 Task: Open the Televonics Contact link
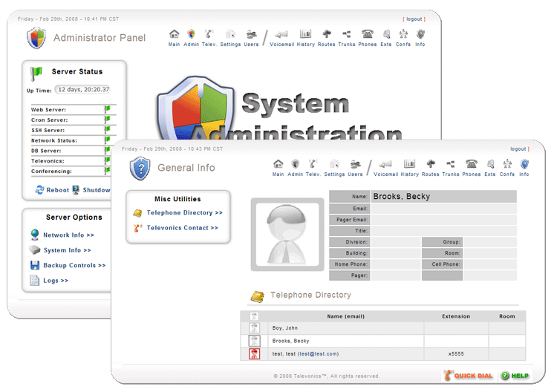point(182,228)
